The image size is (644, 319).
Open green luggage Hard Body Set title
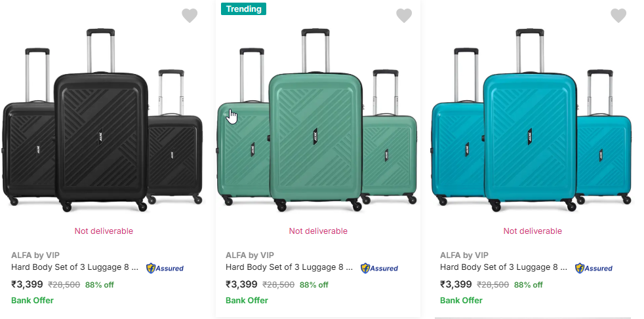(289, 267)
